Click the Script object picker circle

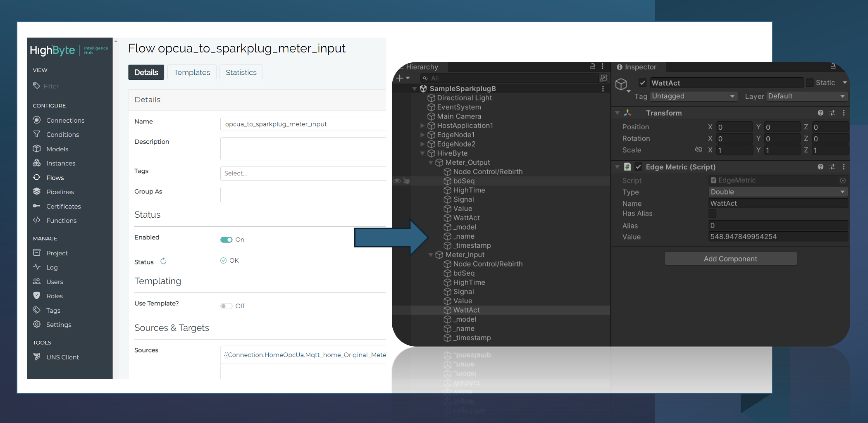(843, 181)
